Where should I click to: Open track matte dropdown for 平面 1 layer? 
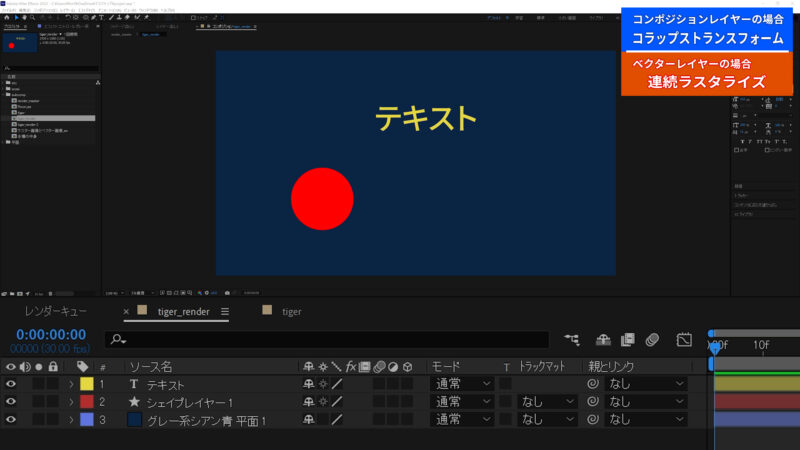click(547, 419)
